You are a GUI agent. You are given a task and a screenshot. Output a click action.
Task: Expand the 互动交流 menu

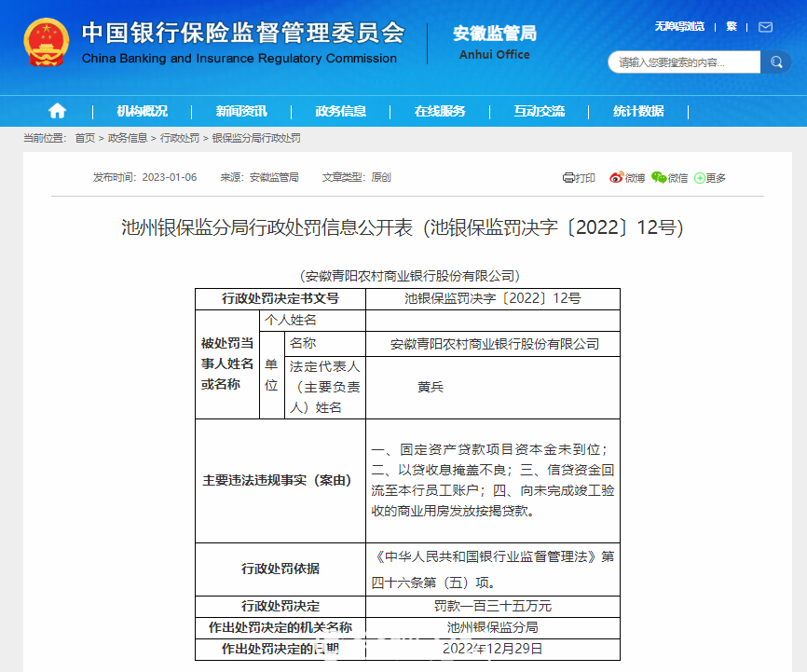point(539,111)
